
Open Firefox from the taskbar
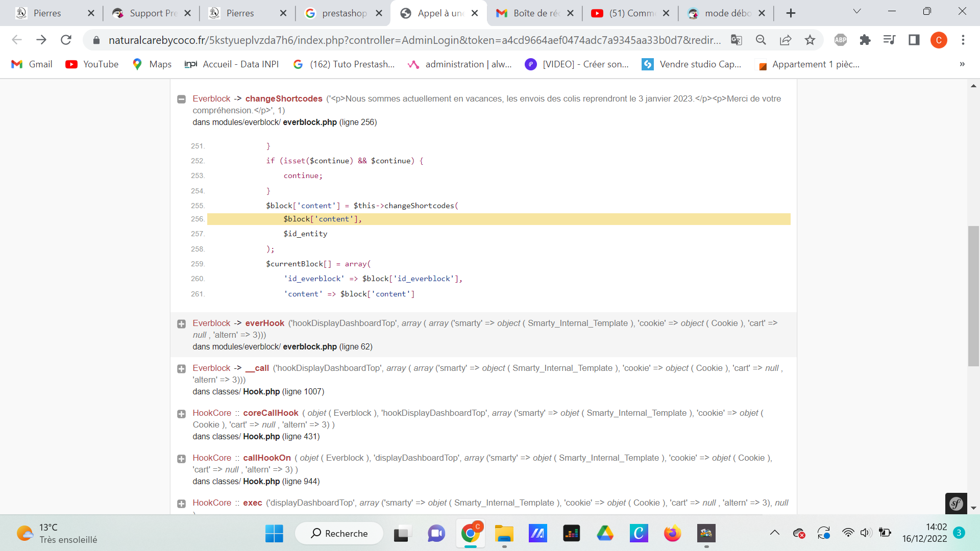tap(672, 533)
